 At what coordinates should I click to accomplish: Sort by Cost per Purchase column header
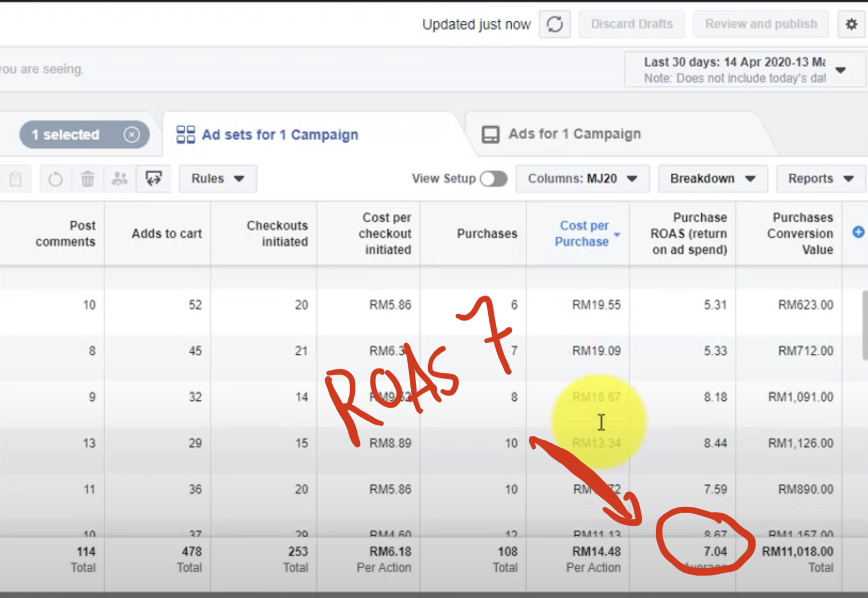tap(582, 233)
